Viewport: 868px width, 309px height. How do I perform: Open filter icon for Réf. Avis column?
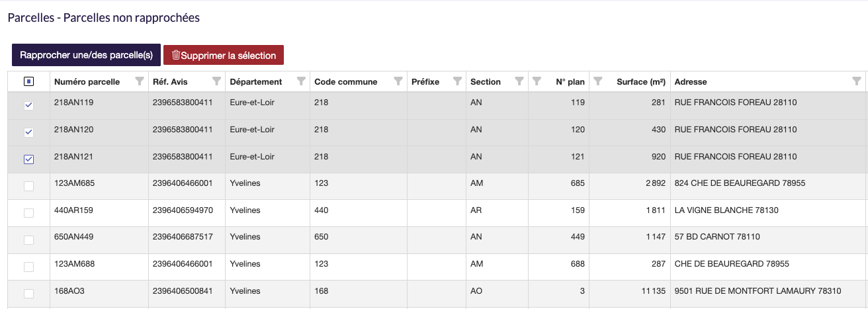pos(216,81)
